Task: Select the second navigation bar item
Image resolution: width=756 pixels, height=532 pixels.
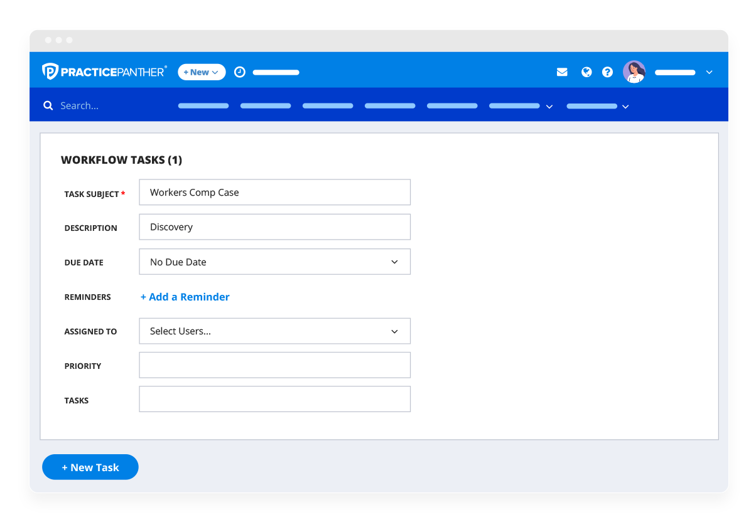Action: coord(265,105)
